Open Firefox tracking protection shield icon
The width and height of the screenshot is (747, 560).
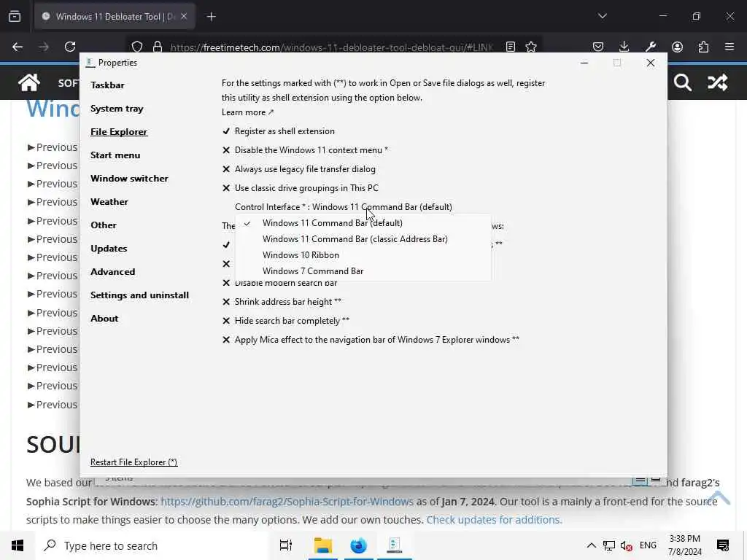tap(137, 47)
